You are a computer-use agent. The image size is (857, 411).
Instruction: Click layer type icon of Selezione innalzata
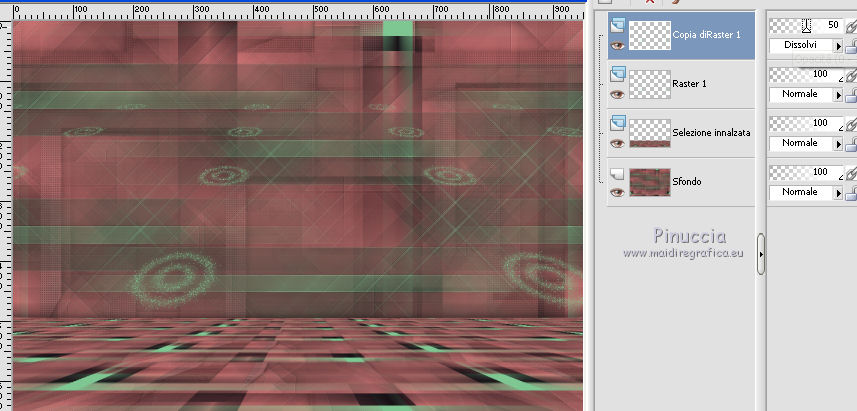[618, 123]
